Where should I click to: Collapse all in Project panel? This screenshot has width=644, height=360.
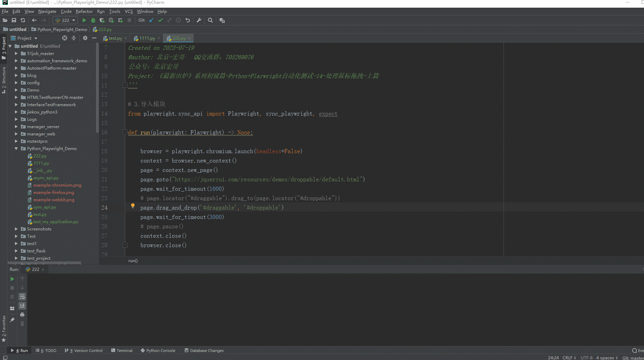(74, 38)
